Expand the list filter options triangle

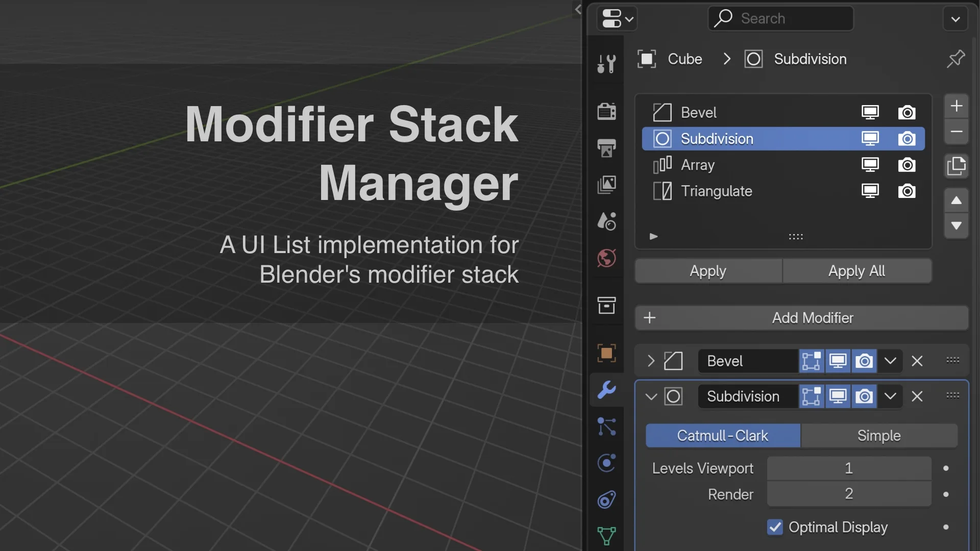[x=653, y=236]
